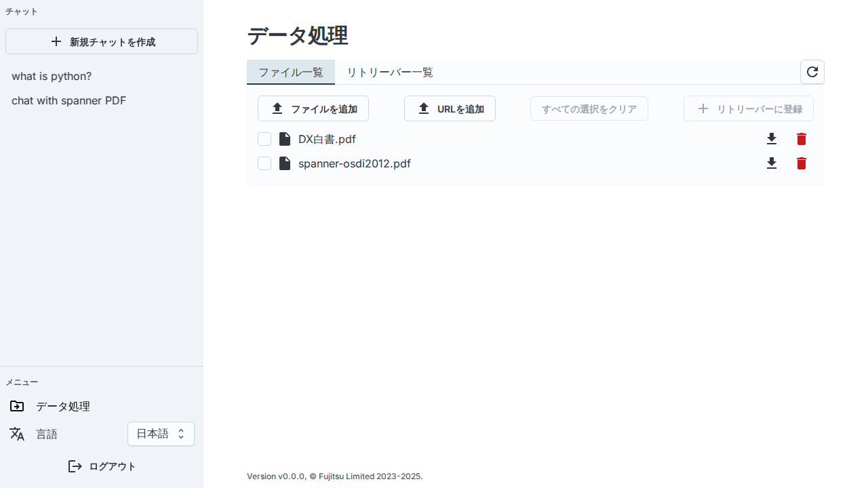Open データ処理 in the sidebar menu
868x488 pixels.
[102, 406]
